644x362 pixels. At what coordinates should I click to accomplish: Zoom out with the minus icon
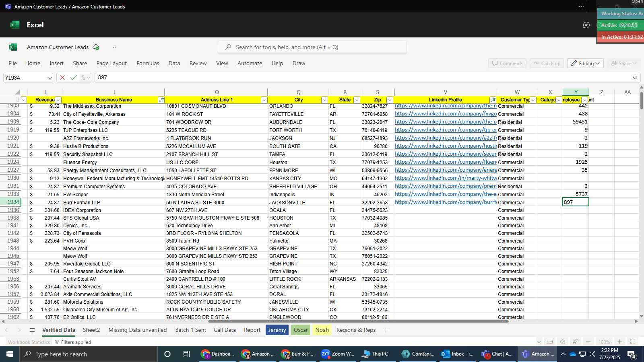click(x=588, y=342)
